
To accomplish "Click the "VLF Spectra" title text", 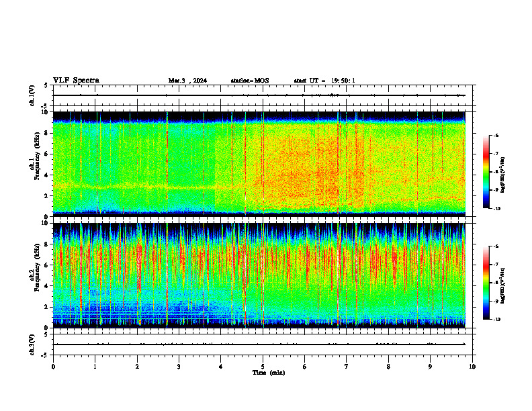I will (x=76, y=81).
